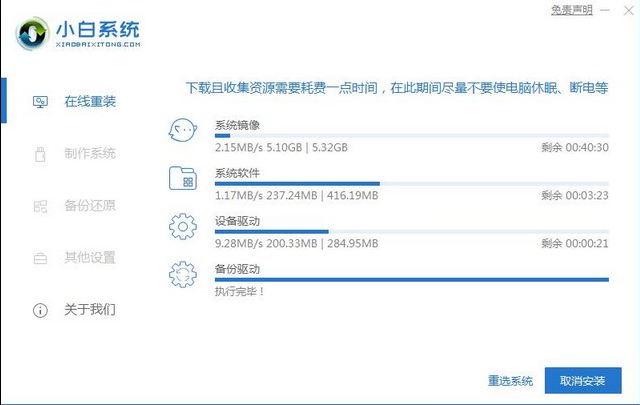Click the 小白系统 logo icon
The image size is (640, 405).
[x=32, y=32]
